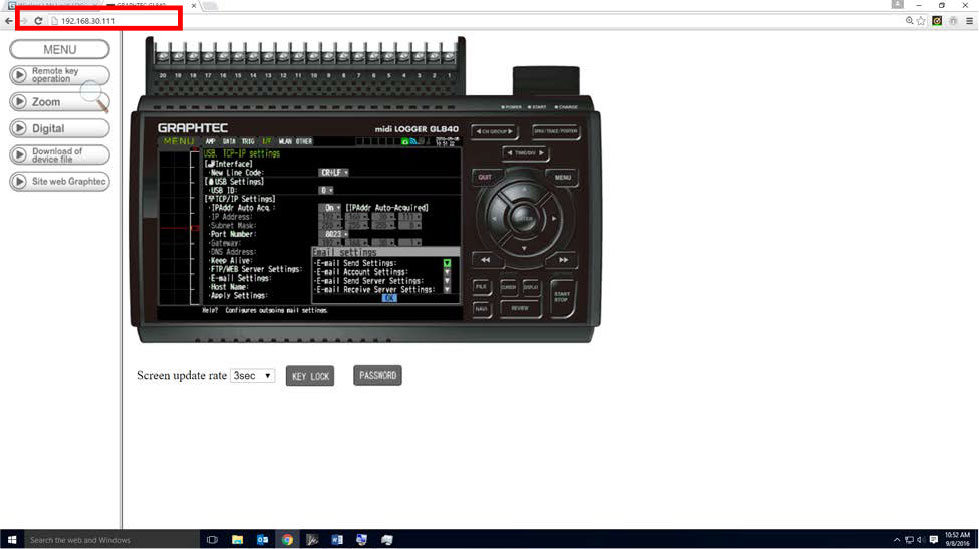Click the right arrow on the direction pad

(553, 219)
